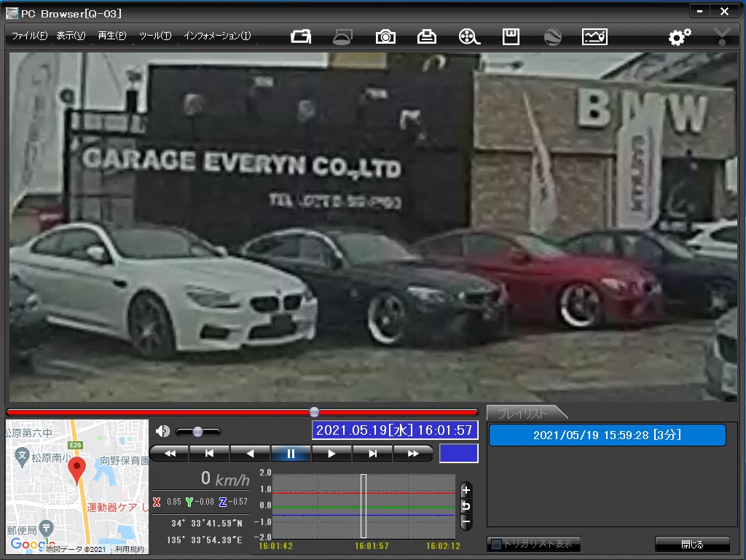Click the longitude value 135° 33'54.39"E
Image resolution: width=746 pixels, height=560 pixels.
[205, 540]
